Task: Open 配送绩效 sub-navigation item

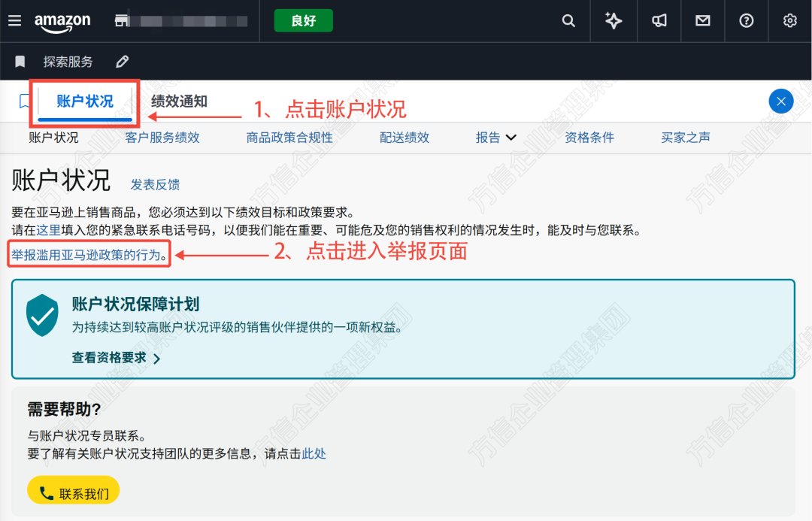Action: 404,138
